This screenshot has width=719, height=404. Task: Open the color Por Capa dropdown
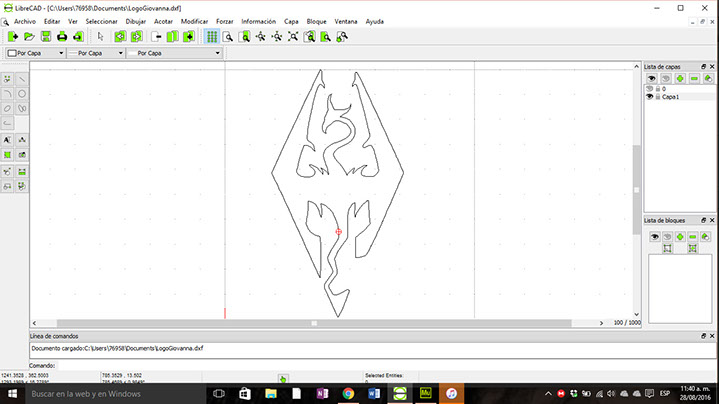tap(35, 53)
